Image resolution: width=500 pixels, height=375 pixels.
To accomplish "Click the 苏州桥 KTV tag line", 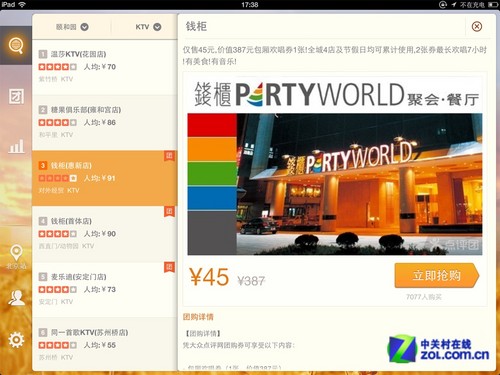I will tap(56, 357).
